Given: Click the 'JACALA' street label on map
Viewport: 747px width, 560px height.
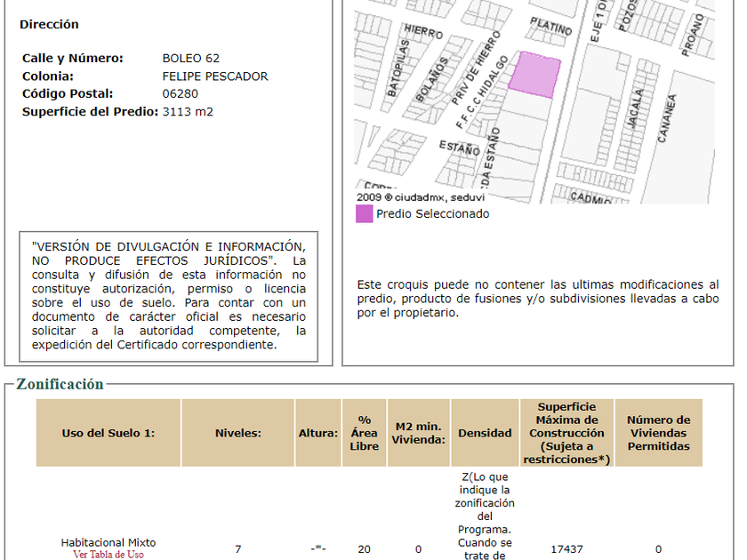Looking at the screenshot, I should click(x=634, y=108).
